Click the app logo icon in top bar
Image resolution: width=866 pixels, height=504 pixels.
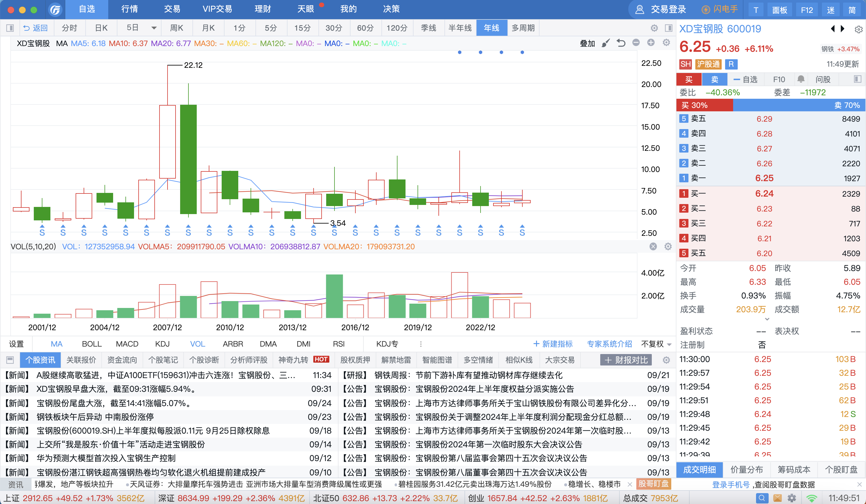[55, 9]
